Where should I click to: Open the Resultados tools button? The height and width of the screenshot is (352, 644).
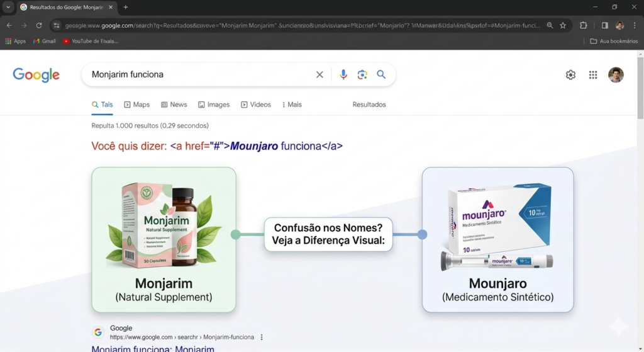click(369, 105)
